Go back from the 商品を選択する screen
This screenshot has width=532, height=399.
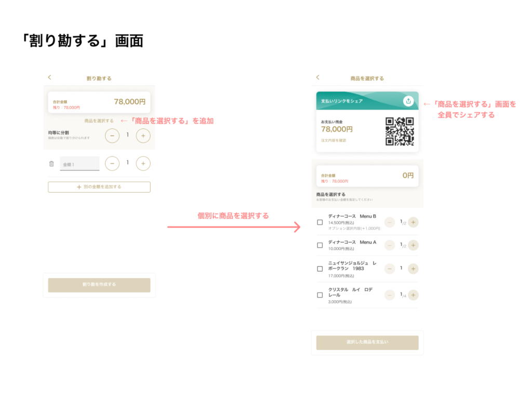point(317,77)
